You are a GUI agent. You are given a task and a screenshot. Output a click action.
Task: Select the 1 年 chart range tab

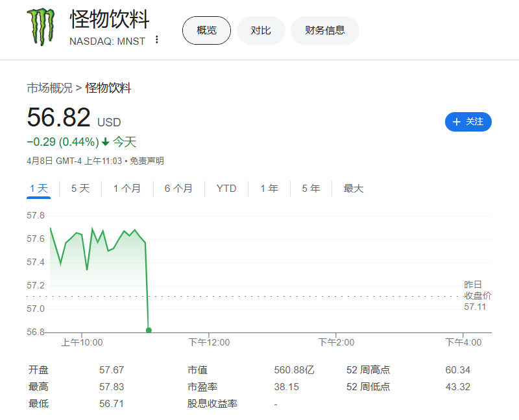(269, 189)
